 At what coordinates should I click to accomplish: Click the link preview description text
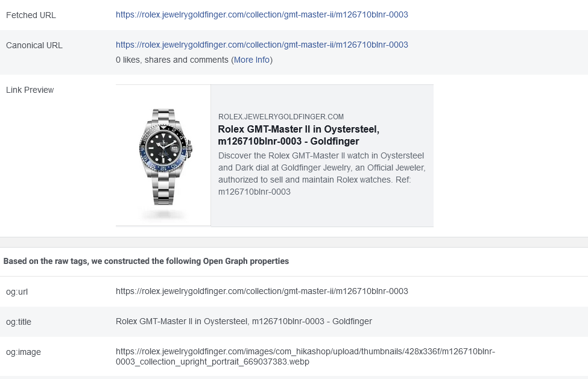tap(321, 174)
